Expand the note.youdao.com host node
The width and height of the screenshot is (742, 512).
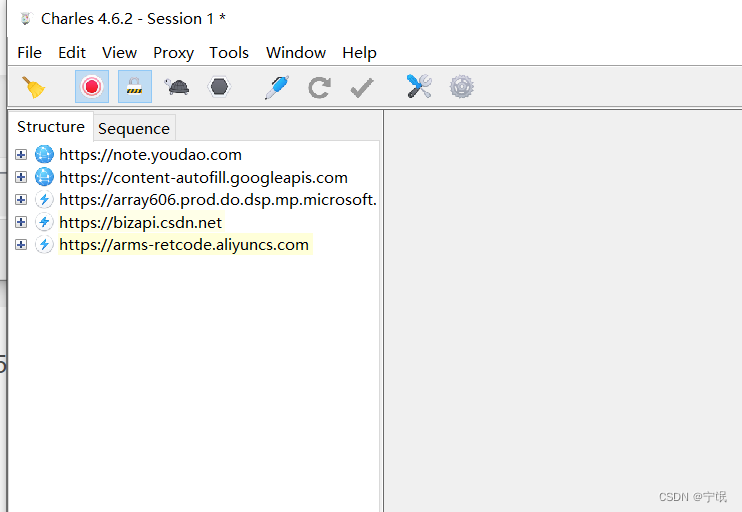21,154
